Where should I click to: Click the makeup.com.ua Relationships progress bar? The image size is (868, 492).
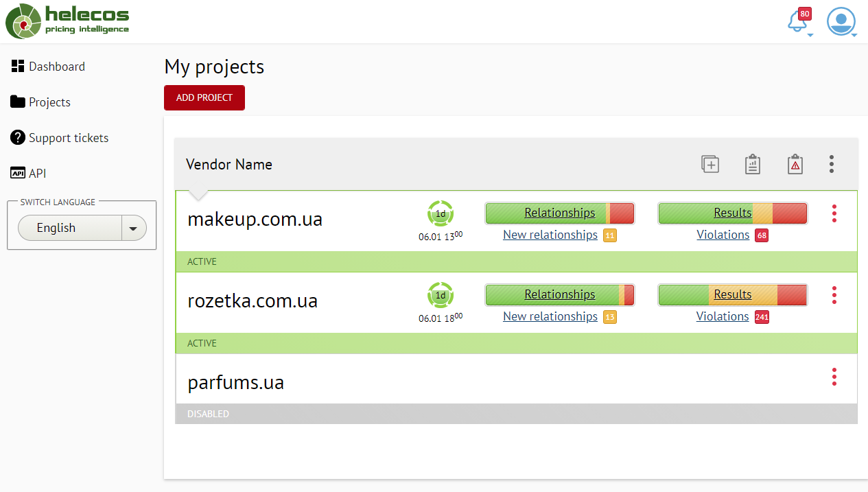click(x=559, y=213)
